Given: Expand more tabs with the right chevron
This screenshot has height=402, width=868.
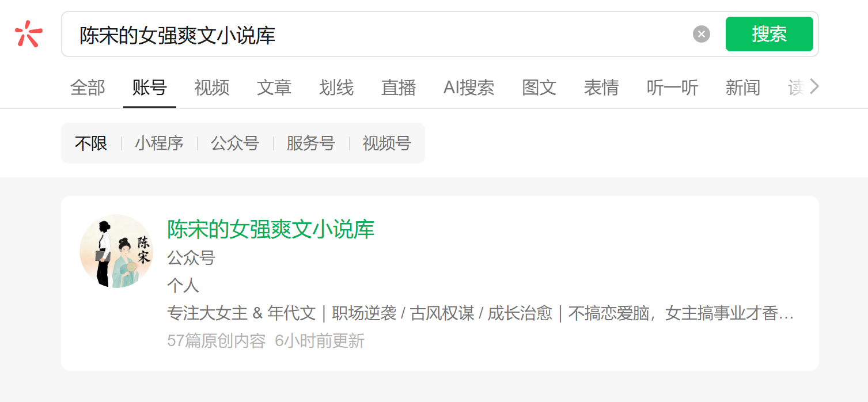Looking at the screenshot, I should point(814,87).
